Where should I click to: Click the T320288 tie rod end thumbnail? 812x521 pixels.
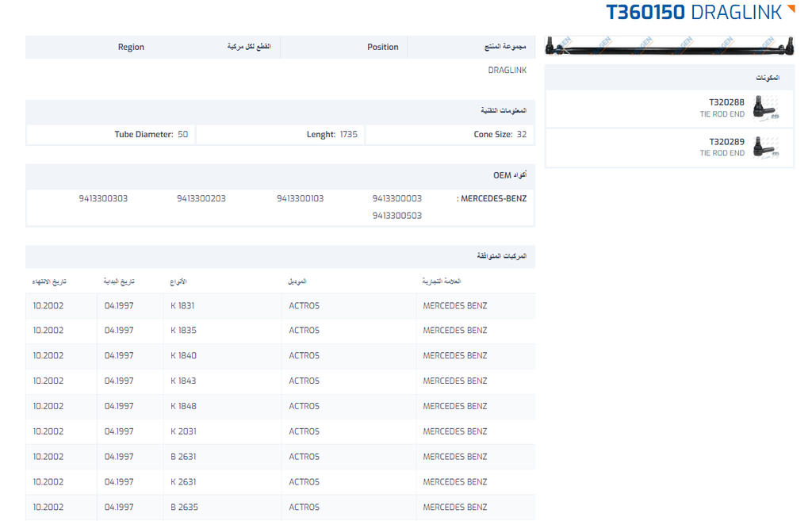(766, 108)
